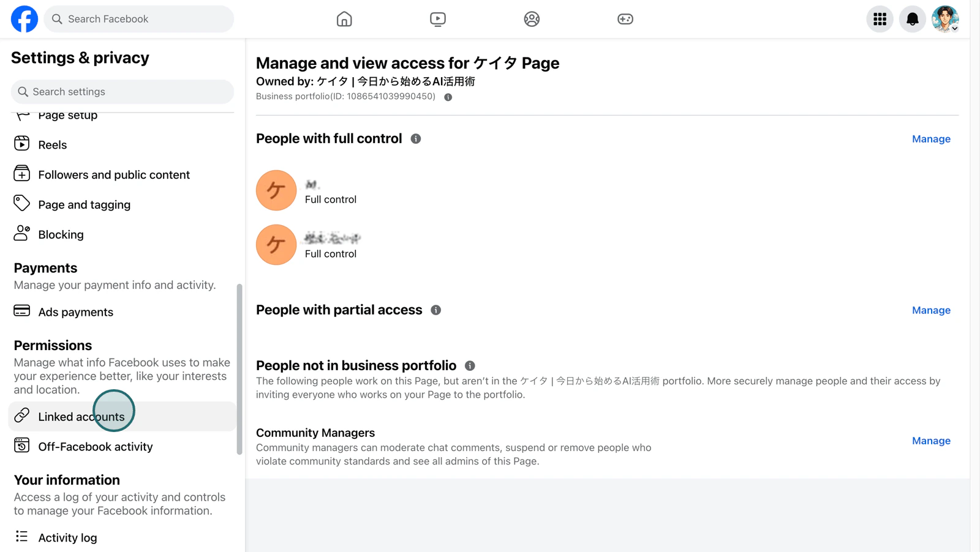This screenshot has height=552, width=980.
Task: Click the second Full control person's avatar
Action: tap(276, 245)
